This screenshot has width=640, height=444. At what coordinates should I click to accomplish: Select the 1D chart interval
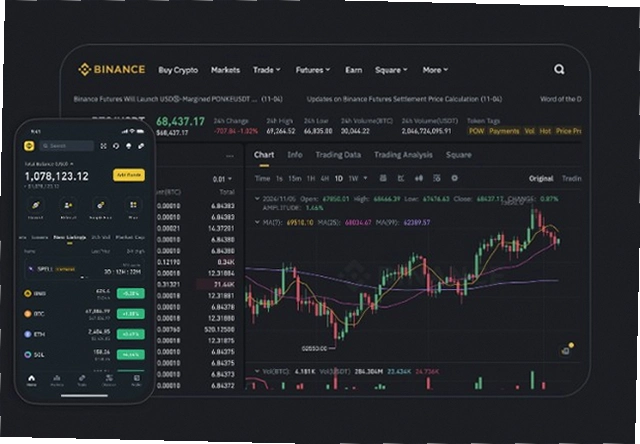pos(339,179)
